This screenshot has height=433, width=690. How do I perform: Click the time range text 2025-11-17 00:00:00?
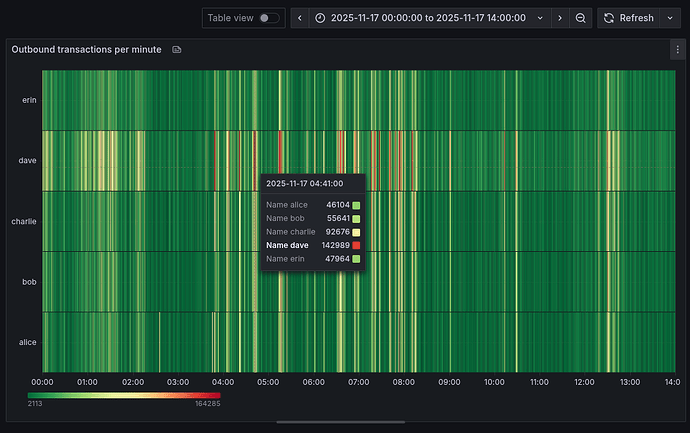point(376,18)
